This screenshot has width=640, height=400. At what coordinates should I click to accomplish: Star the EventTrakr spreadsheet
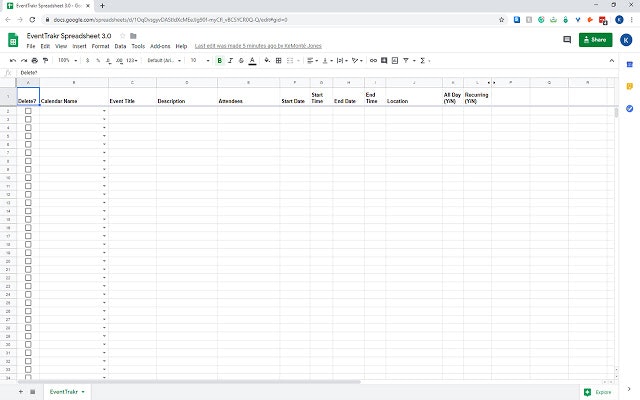click(x=122, y=36)
